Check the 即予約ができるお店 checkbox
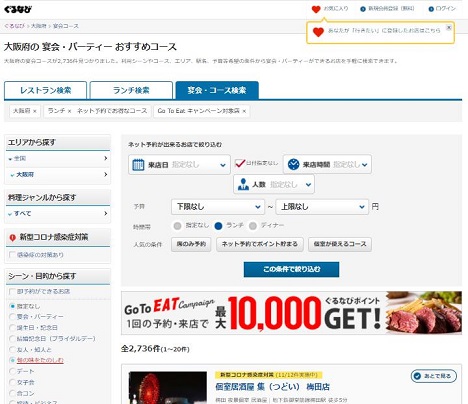The height and width of the screenshot is (404, 468). pyautogui.click(x=12, y=292)
